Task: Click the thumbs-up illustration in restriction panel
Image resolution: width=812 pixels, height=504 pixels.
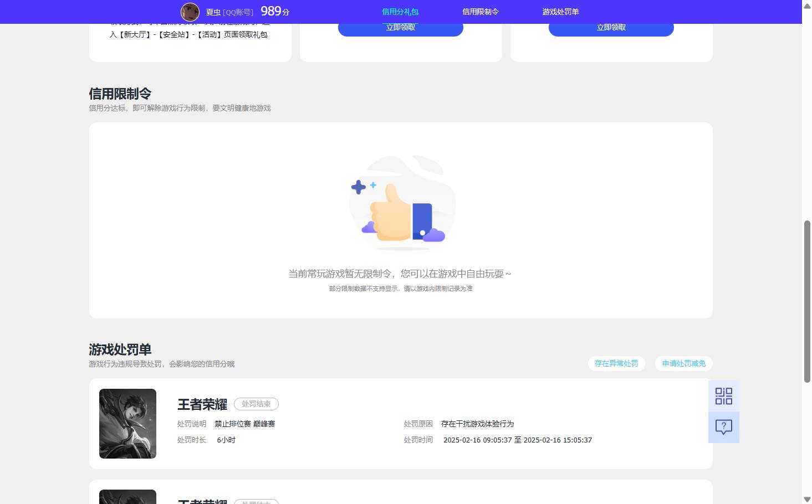Action: click(x=402, y=202)
